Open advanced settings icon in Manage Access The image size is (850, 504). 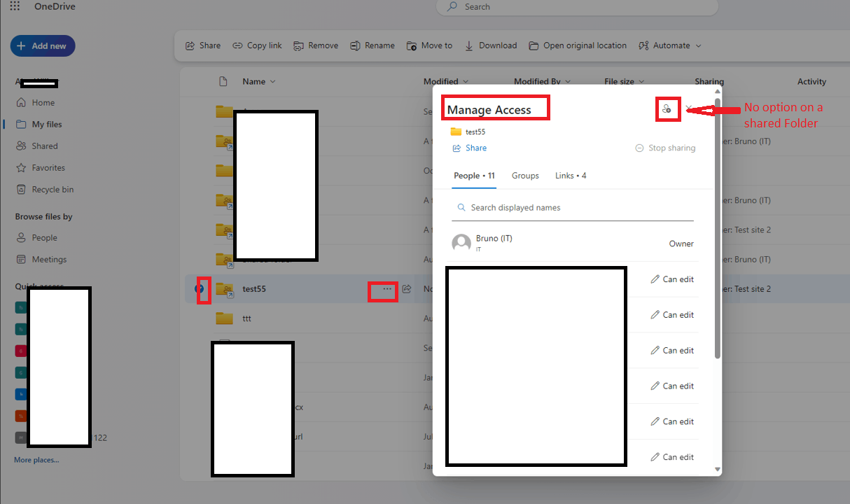click(x=667, y=108)
